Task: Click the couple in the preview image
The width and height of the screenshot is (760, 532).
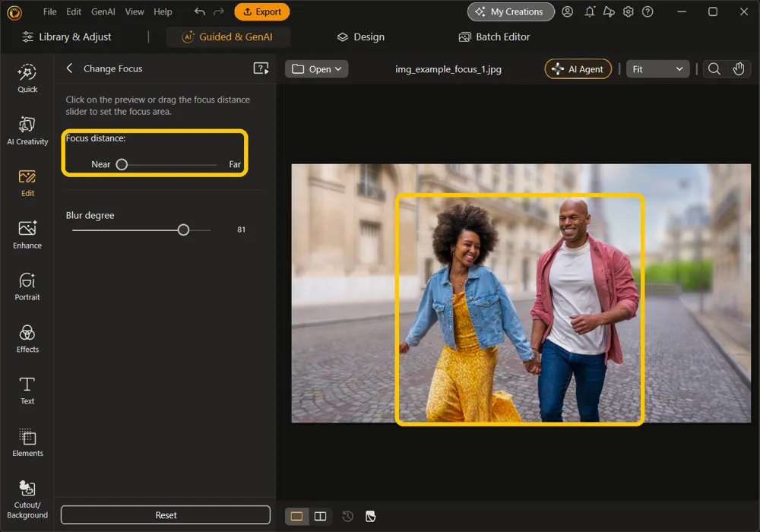Action: [x=520, y=310]
